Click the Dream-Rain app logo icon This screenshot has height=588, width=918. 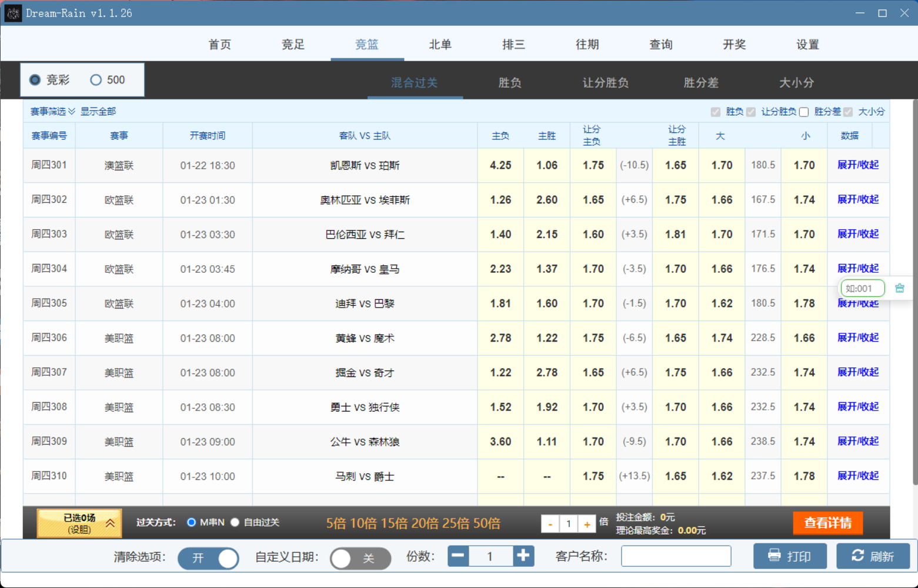[13, 13]
